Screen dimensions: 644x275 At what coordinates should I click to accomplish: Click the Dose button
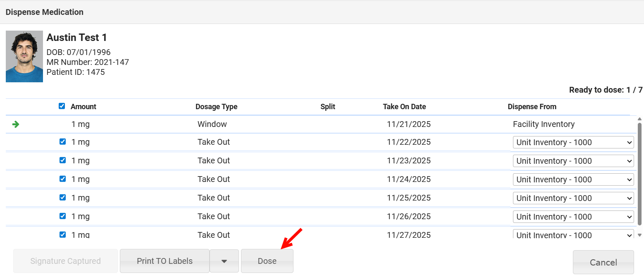tap(267, 261)
